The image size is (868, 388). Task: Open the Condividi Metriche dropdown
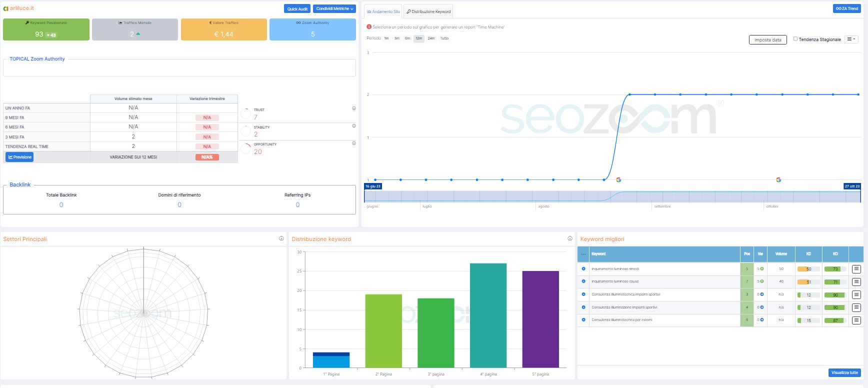click(x=334, y=9)
